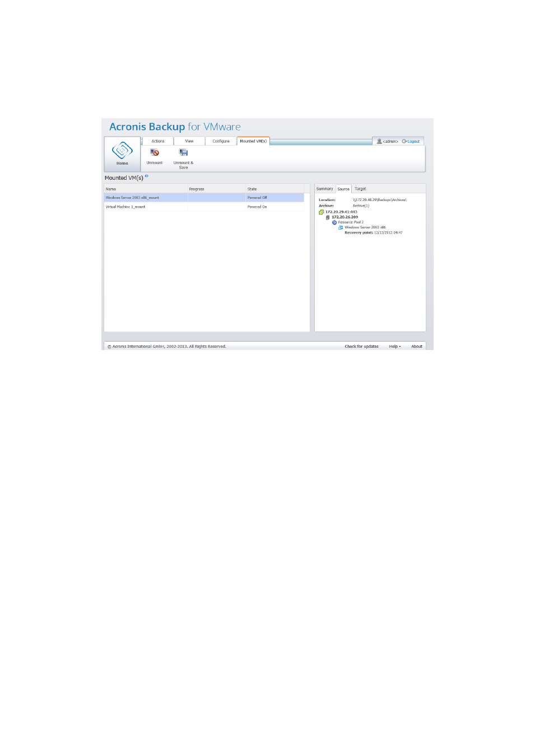This screenshot has height=756, width=535.
Task: Click the VM icon beside Windows Server 2003 x86
Action: coord(341,227)
